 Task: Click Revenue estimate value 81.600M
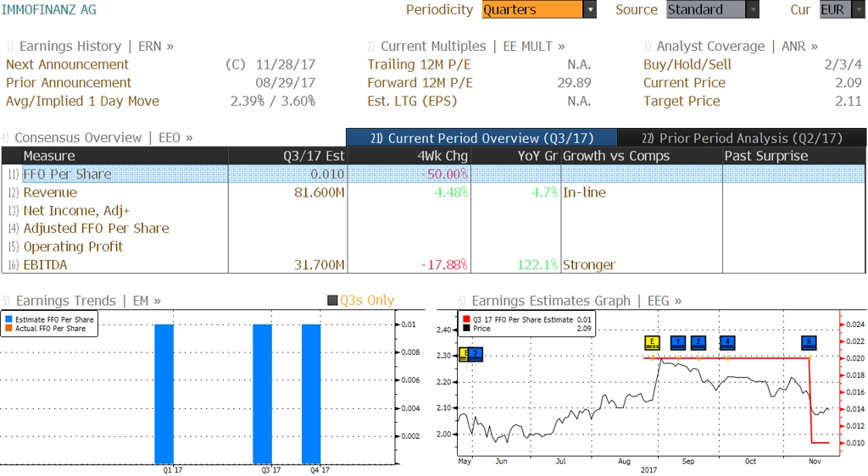point(320,192)
